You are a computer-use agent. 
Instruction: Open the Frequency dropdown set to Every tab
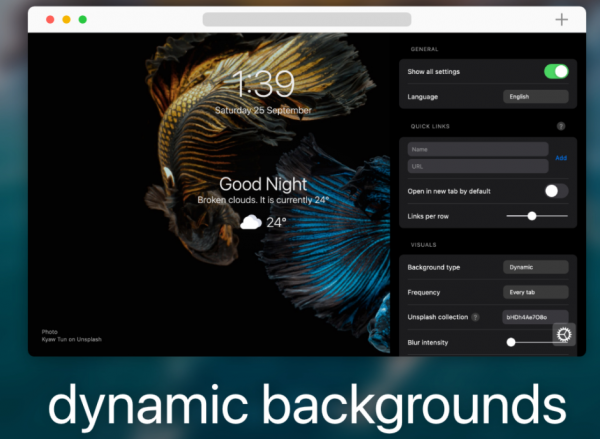click(535, 292)
